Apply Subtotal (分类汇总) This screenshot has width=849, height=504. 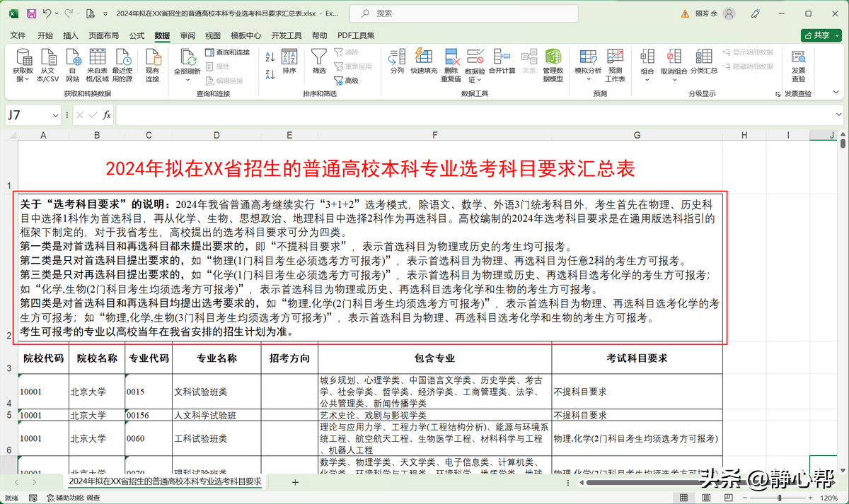coord(704,62)
